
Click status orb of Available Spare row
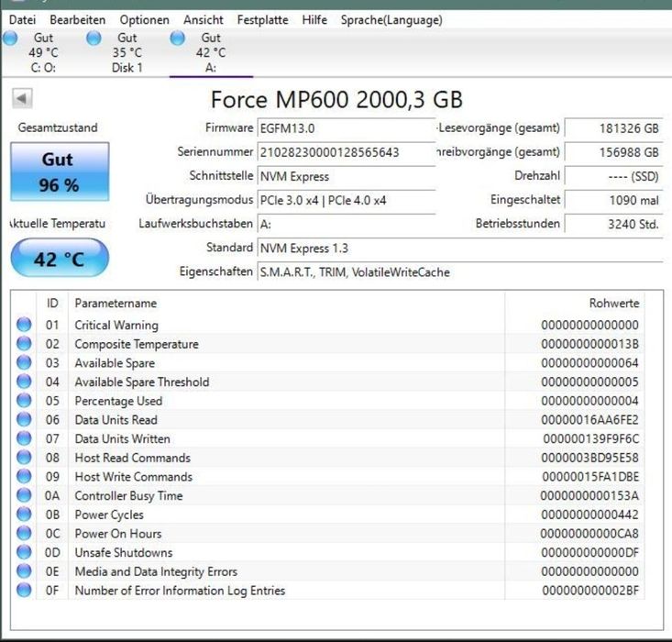(24, 362)
